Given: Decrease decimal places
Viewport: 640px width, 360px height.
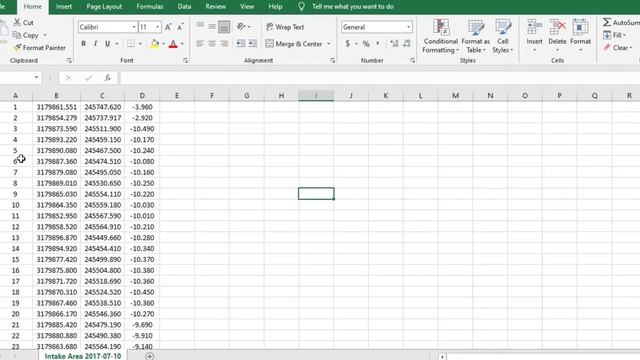Looking at the screenshot, I should pos(407,43).
